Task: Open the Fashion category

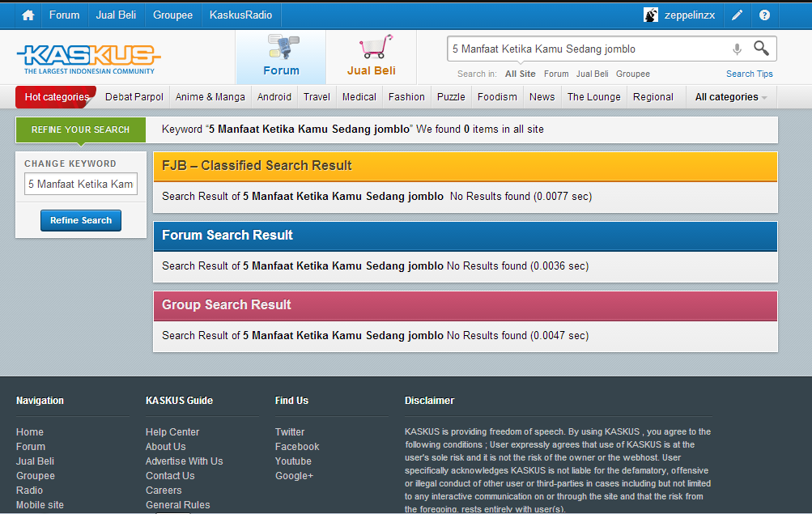Action: [x=406, y=97]
